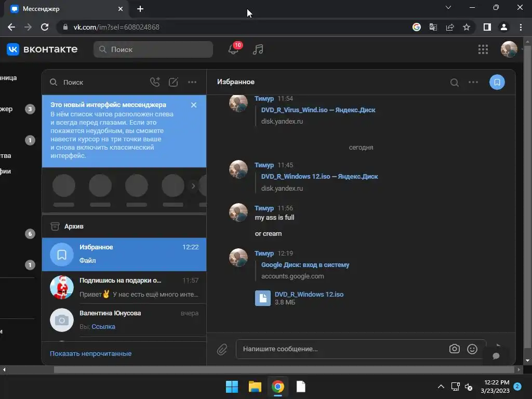
Task: Open the blank document taskbar app
Action: 301,387
